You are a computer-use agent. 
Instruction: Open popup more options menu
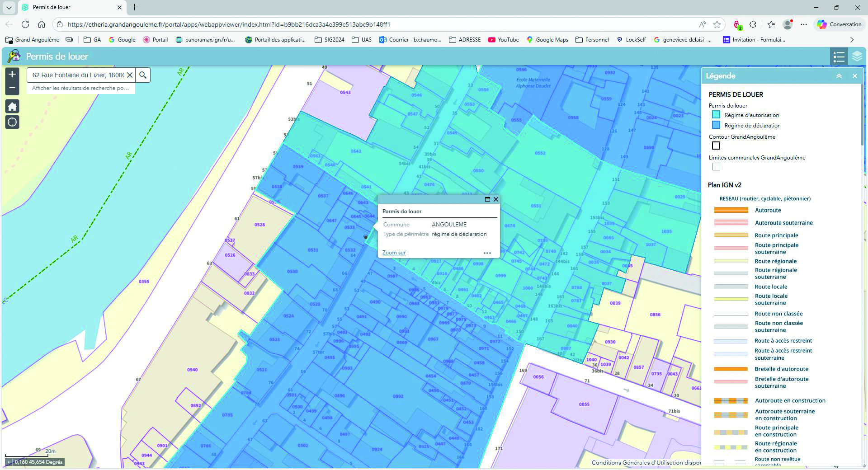(487, 253)
